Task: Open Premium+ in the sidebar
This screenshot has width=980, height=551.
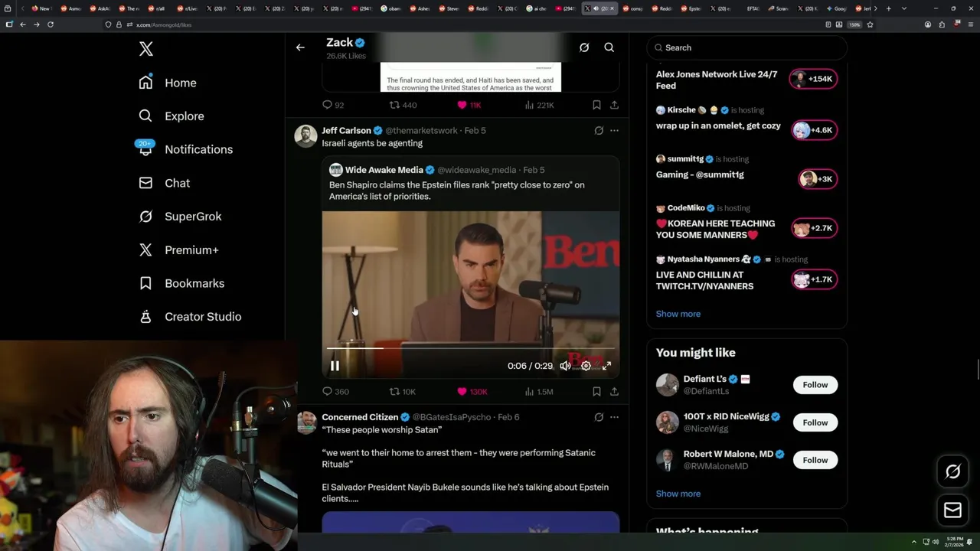Action: coord(178,250)
